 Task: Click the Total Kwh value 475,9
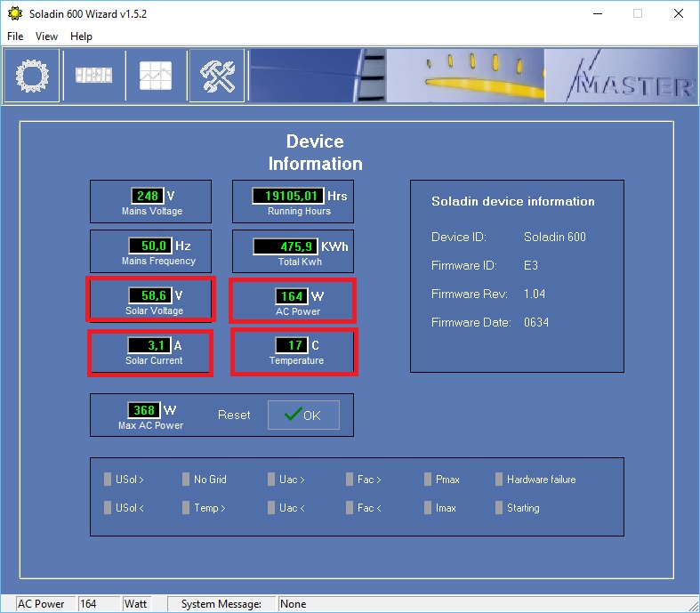(x=286, y=246)
